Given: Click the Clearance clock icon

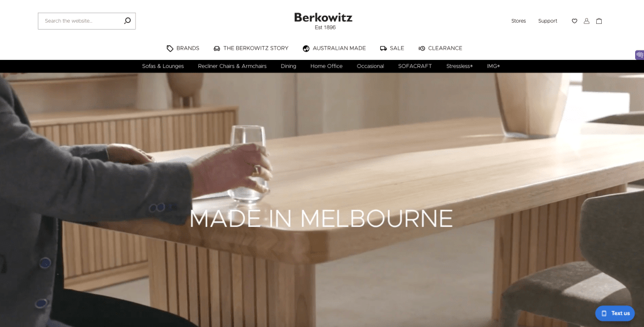Looking at the screenshot, I should tap(422, 49).
